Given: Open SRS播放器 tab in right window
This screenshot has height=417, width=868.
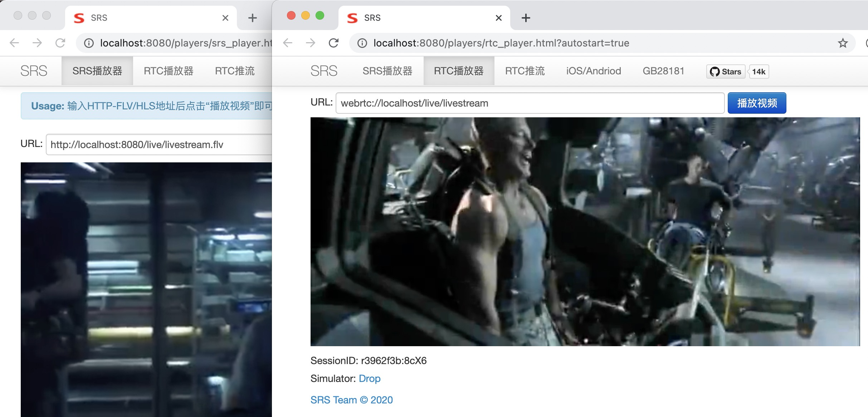Looking at the screenshot, I should click(387, 71).
